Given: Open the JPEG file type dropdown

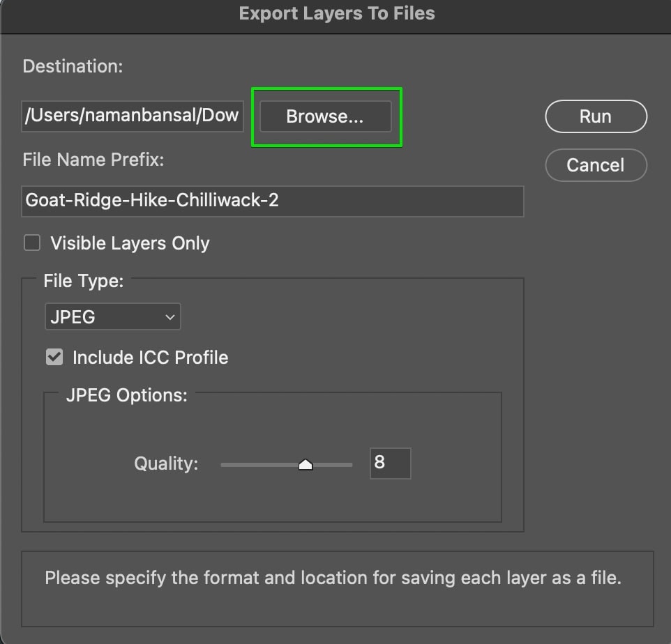Looking at the screenshot, I should 112,316.
